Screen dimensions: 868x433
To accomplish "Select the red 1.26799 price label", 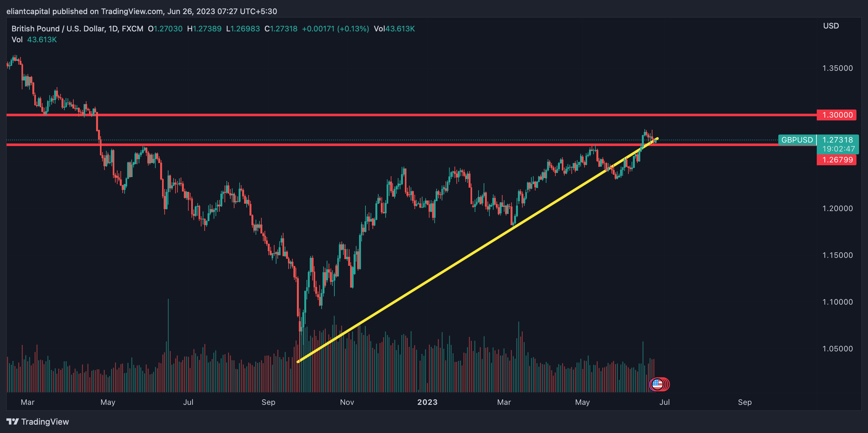I will pos(837,160).
